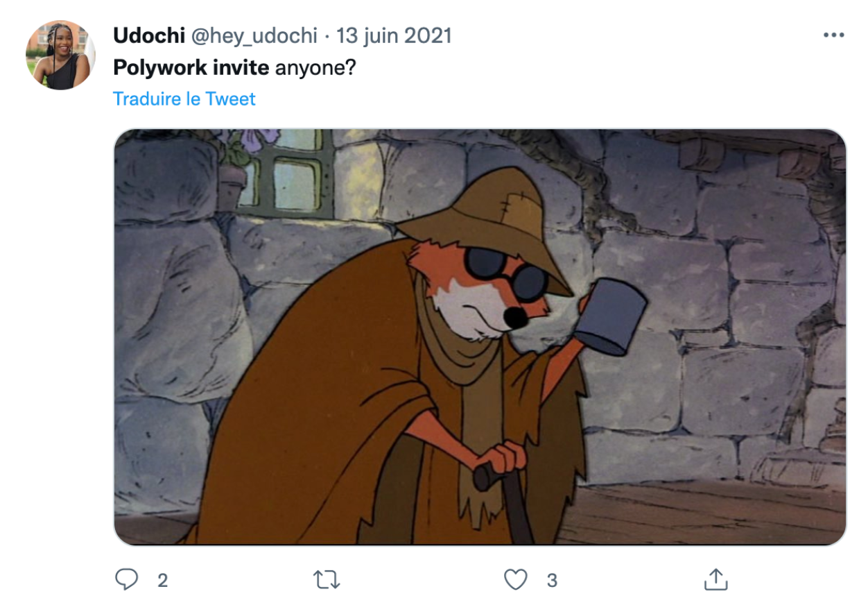868x605 pixels.
Task: Open the 13 juin 2021 timestamp
Action: click(394, 36)
